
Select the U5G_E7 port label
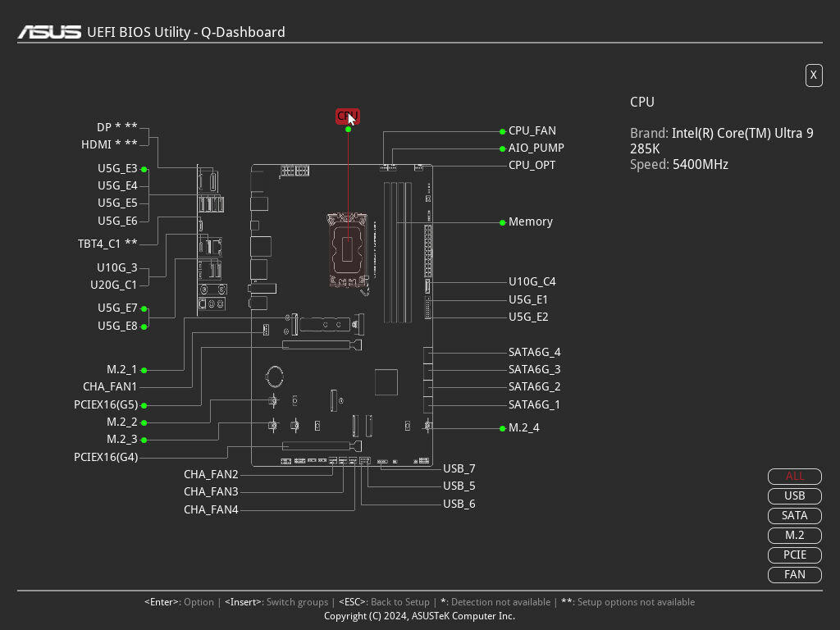(117, 308)
